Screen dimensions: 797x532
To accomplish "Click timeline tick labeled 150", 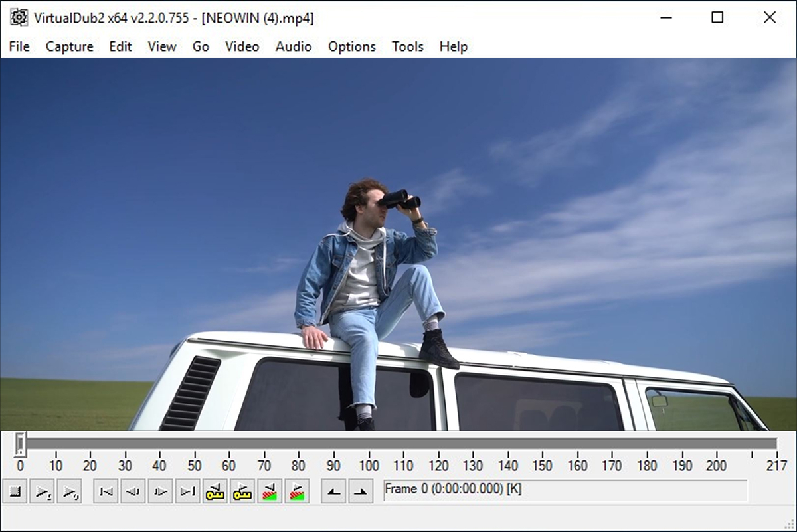I will coord(543,466).
